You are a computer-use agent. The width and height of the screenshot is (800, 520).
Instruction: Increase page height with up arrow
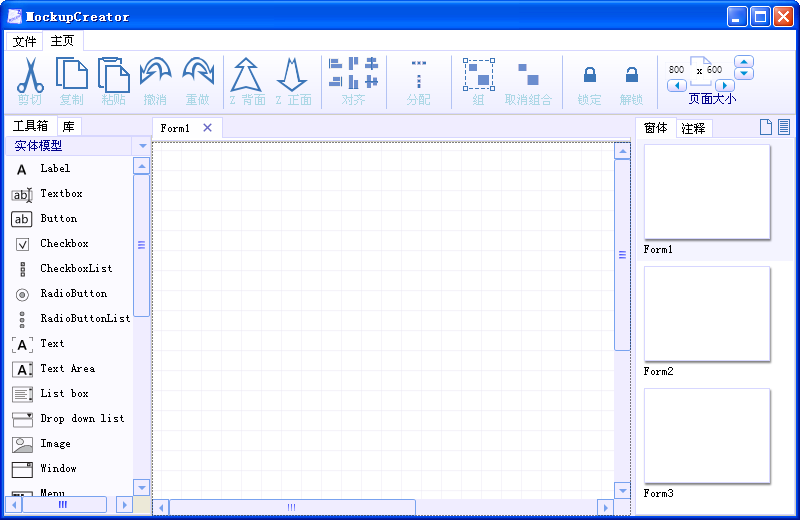click(x=744, y=62)
